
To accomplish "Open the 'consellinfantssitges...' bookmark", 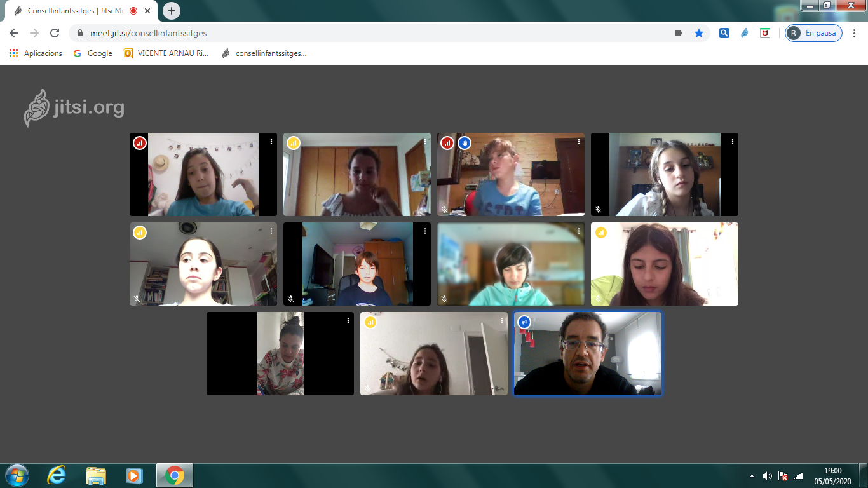I will click(x=264, y=53).
